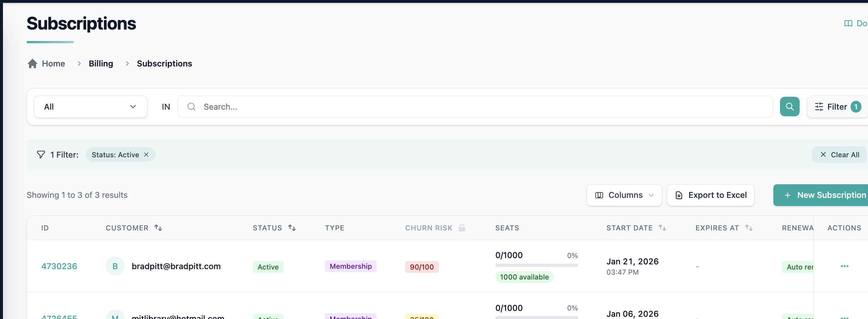Screen dimensions: 868x319
Task: Click the filter count badge 1
Action: click(x=856, y=107)
